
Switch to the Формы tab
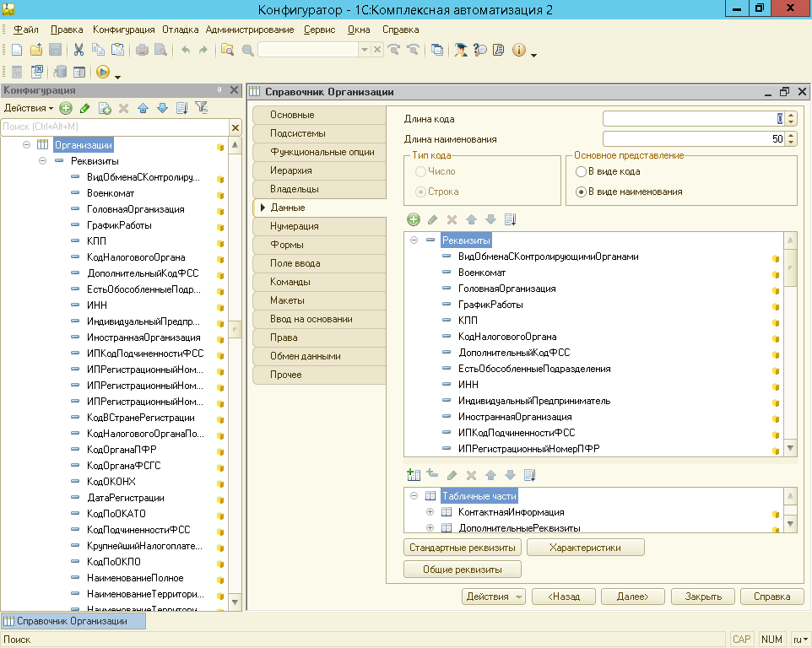[320, 245]
